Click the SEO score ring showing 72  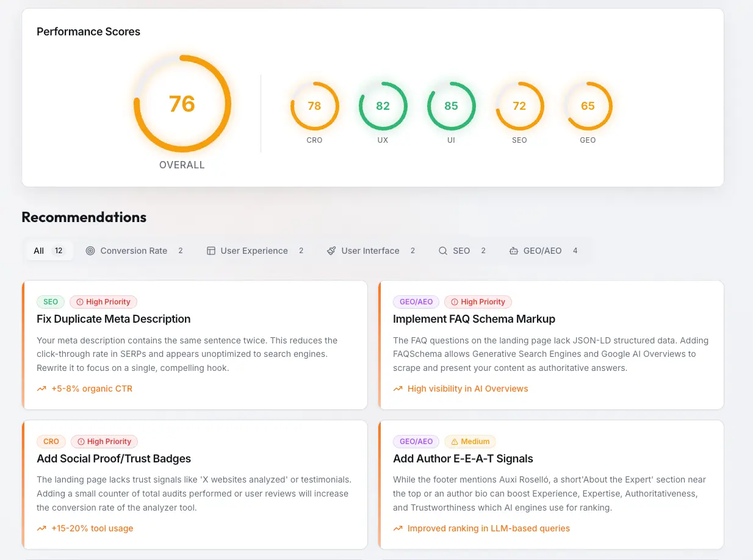[x=519, y=106]
